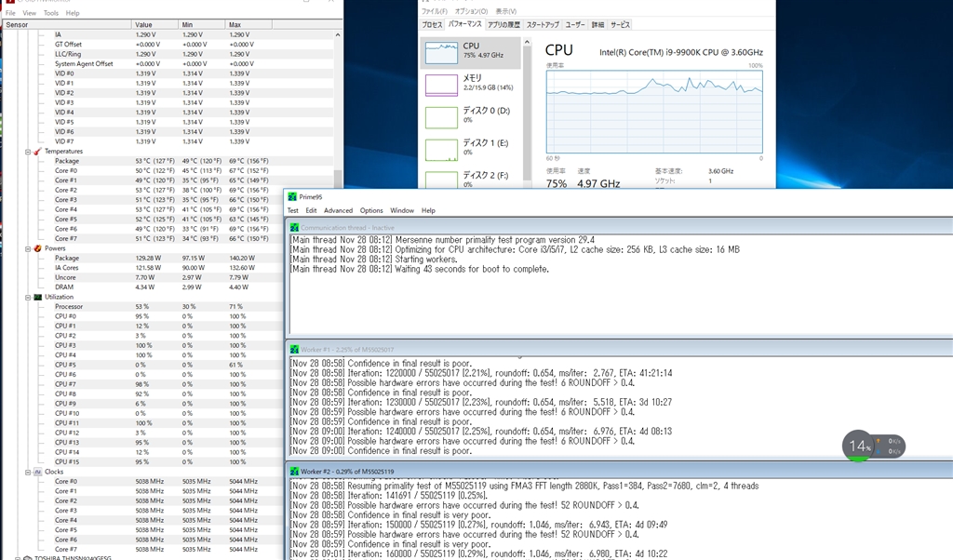Activate the Worker #1 title bar
Image resolution: width=953 pixels, height=560 pixels.
coord(620,349)
